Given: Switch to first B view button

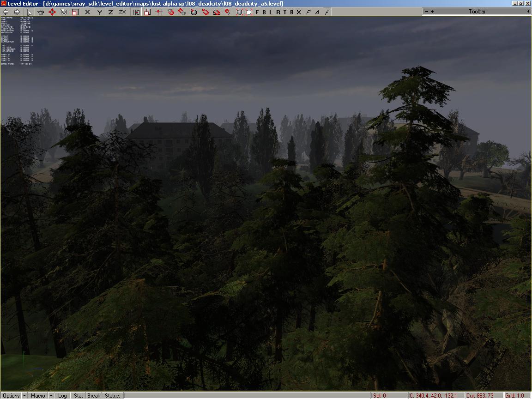Looking at the screenshot, I should tap(264, 12).
